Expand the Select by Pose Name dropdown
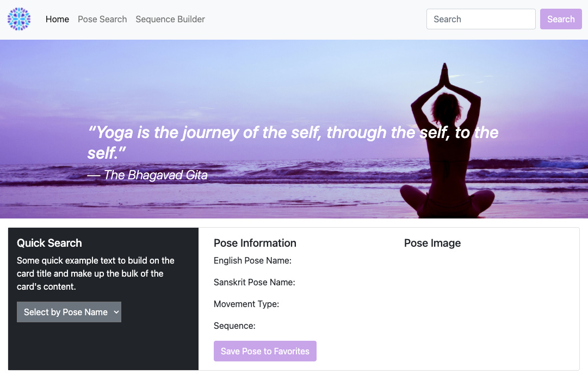 pos(69,312)
